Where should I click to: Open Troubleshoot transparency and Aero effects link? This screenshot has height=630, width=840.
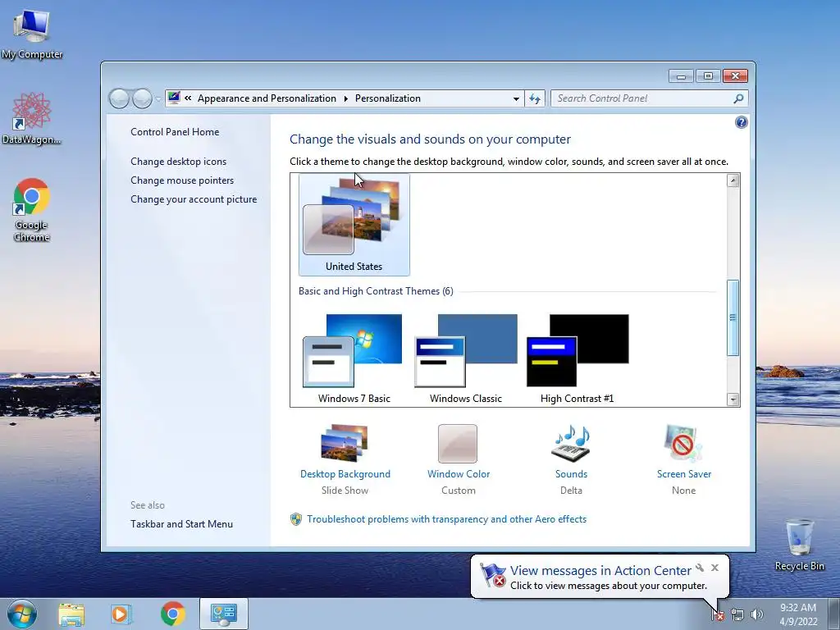click(446, 519)
